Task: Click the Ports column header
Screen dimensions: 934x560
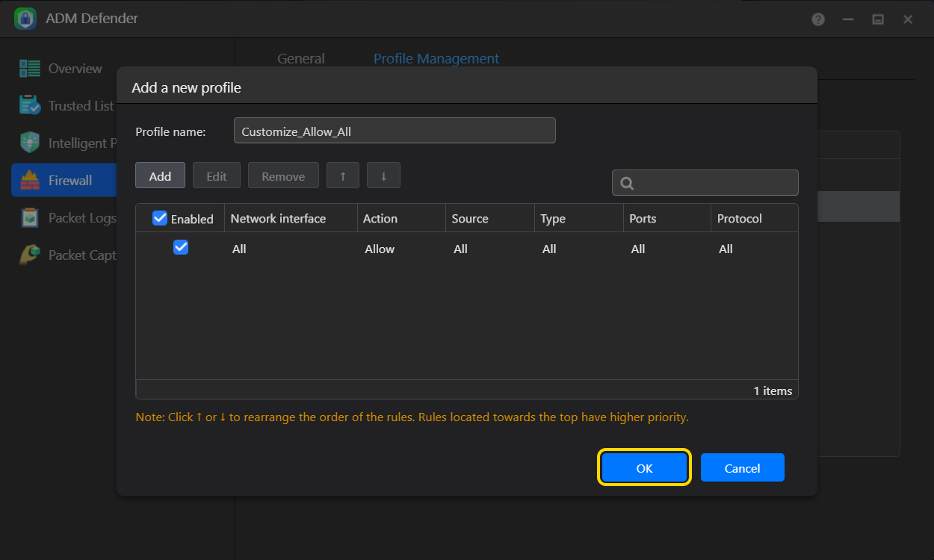Action: [x=667, y=218]
